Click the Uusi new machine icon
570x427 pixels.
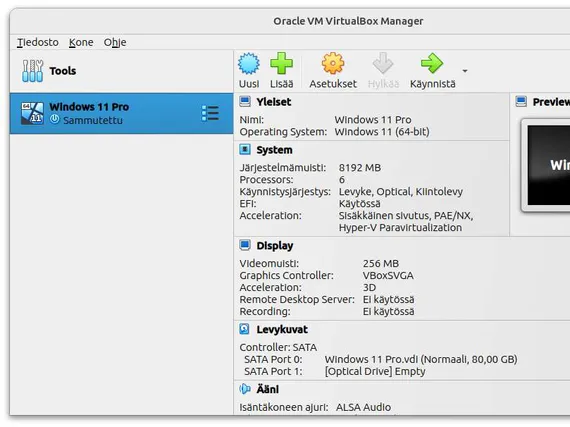tap(249, 64)
